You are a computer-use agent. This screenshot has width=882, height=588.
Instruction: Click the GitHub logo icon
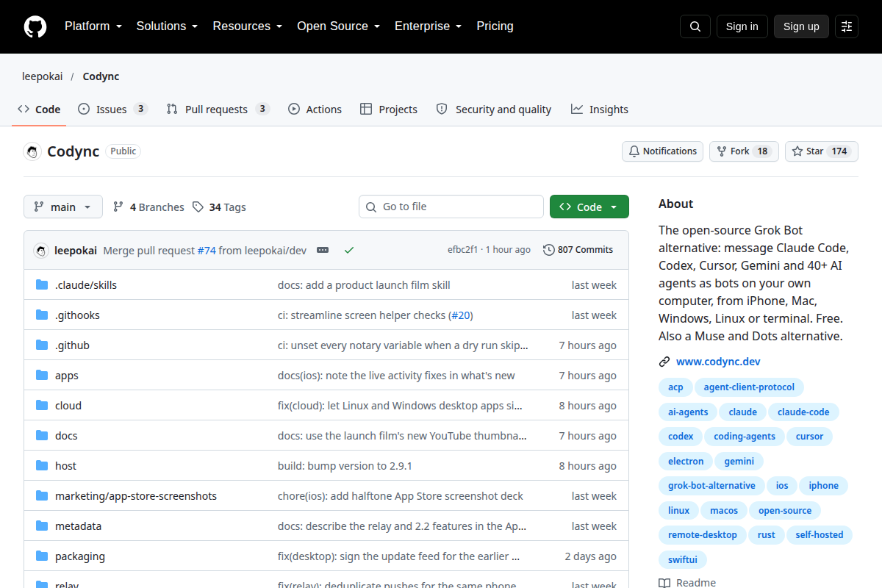35,26
